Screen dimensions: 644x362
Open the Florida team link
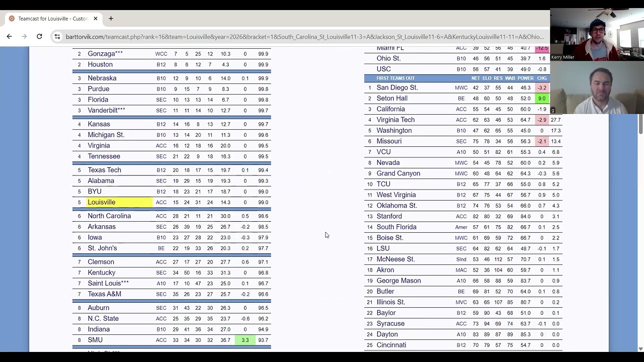click(x=98, y=100)
